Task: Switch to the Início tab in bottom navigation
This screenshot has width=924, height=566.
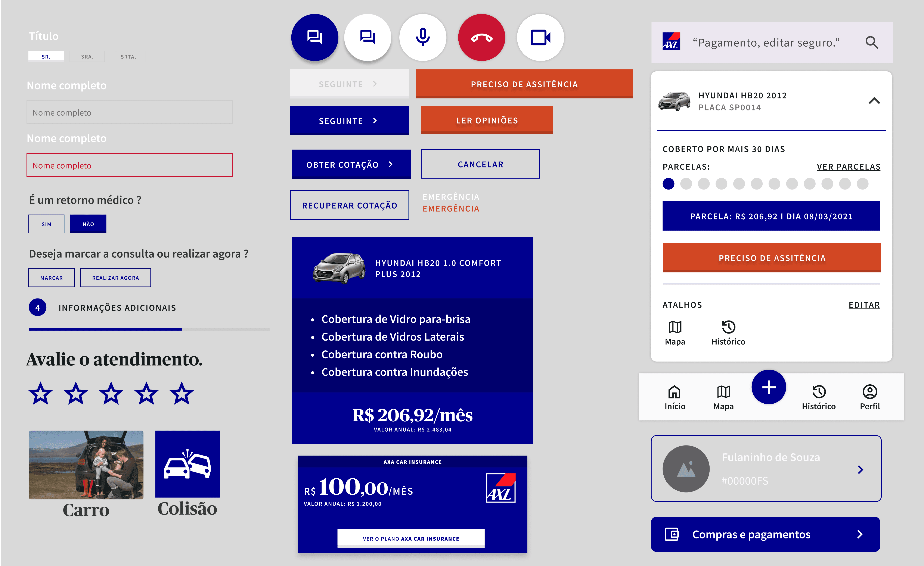Action: [x=675, y=397]
